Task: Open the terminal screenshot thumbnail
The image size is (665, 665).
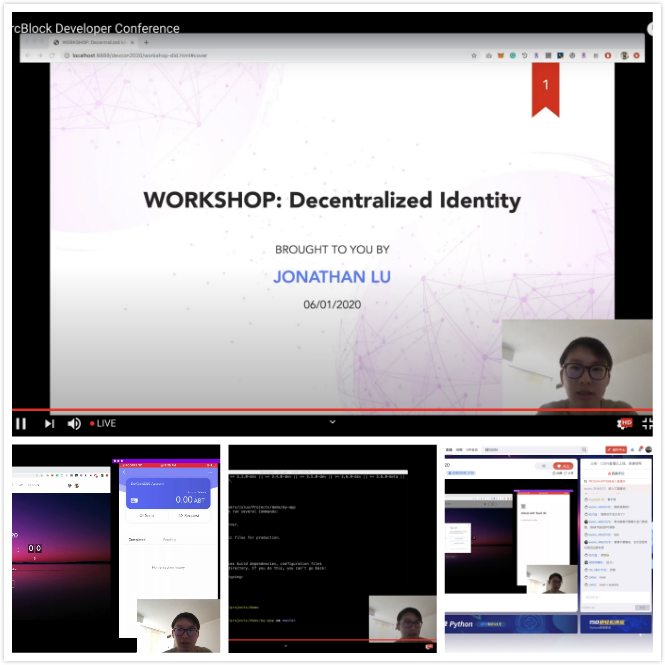Action: pyautogui.click(x=332, y=549)
